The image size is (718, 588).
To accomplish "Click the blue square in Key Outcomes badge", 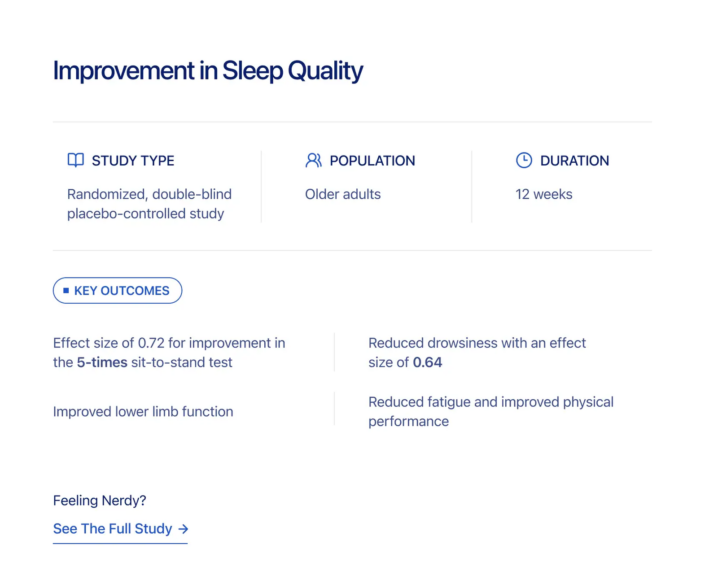I will pyautogui.click(x=66, y=291).
